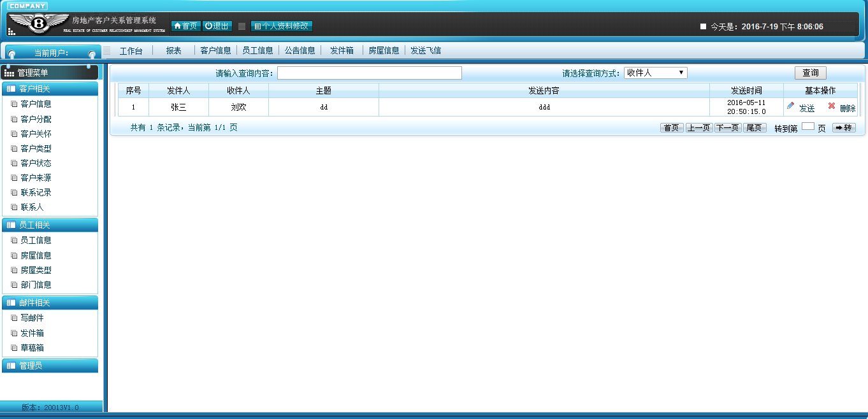Screen dimensions: 868x419
Task: Click the pencil icon to 发送 the mail
Action: click(791, 106)
